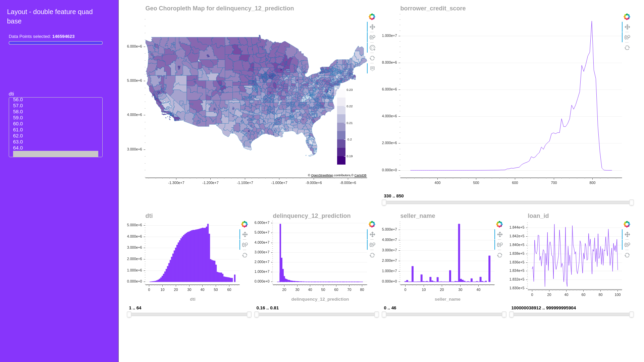This screenshot has height=362, width=644.
Task: Click right handle of borrower_credit_score range slider
Action: pos(632,202)
